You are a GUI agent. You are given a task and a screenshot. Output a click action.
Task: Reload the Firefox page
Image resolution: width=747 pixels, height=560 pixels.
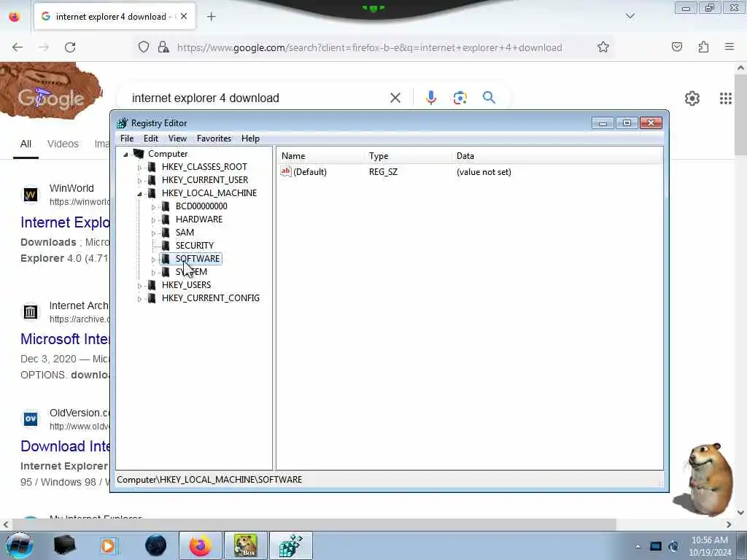[x=70, y=47]
